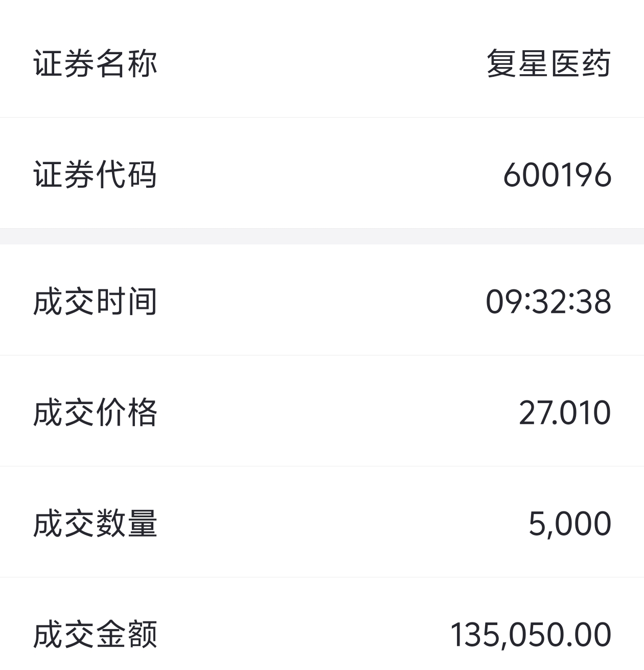Open the 成交数量 row
The image size is (644, 670).
[x=322, y=522]
